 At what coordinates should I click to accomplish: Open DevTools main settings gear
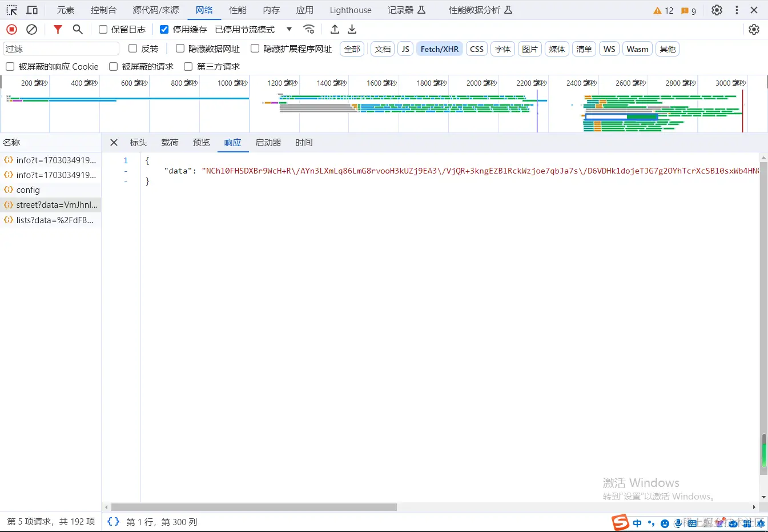pos(717,10)
